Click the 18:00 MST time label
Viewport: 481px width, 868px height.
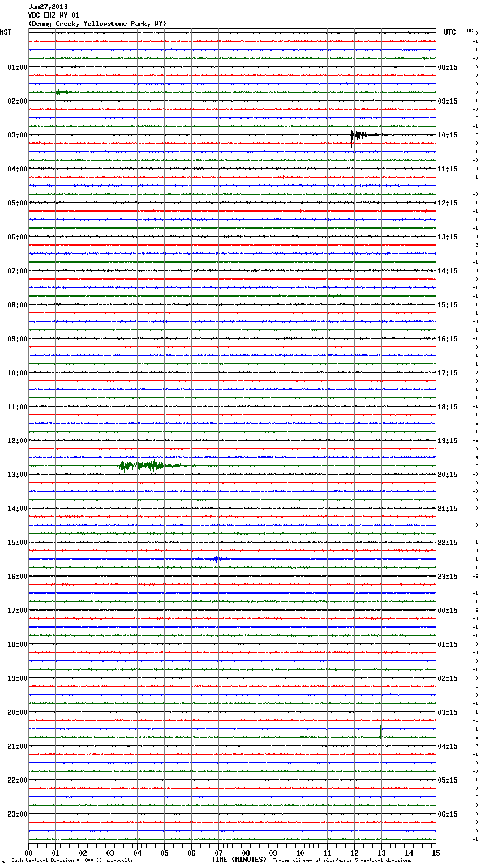pyautogui.click(x=18, y=644)
